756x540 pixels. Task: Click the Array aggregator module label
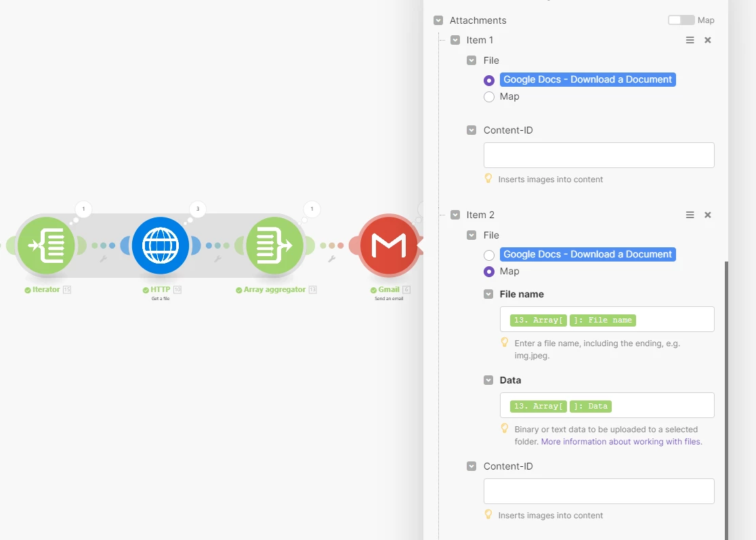point(274,290)
